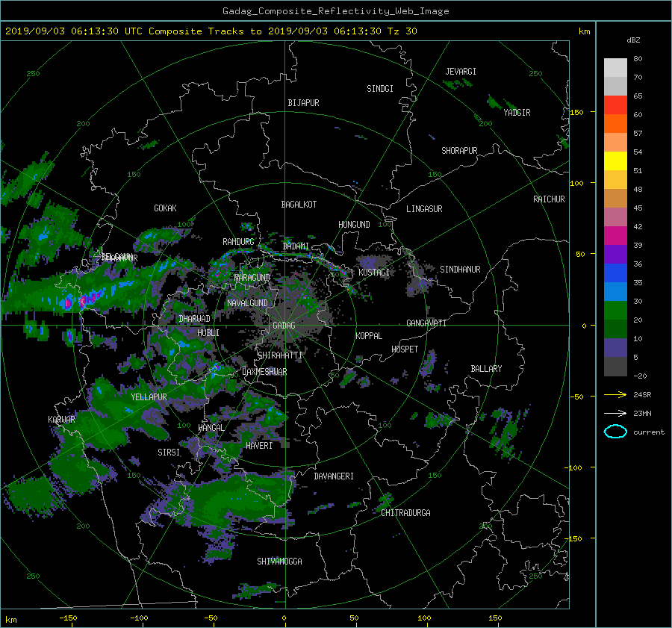672x628 pixels.
Task: Click the DAVANGERI city label
Action: [x=334, y=476]
